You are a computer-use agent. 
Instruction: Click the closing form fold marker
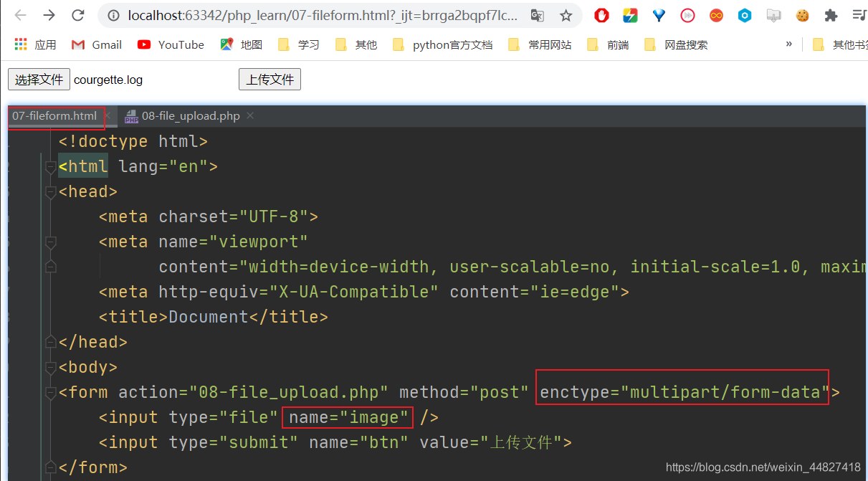50,468
